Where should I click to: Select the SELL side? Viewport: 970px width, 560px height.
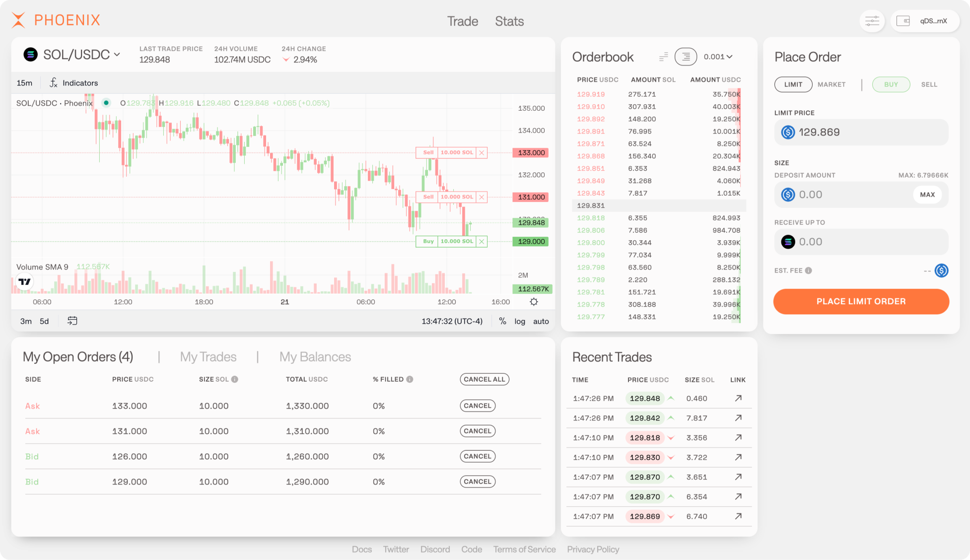tap(929, 84)
